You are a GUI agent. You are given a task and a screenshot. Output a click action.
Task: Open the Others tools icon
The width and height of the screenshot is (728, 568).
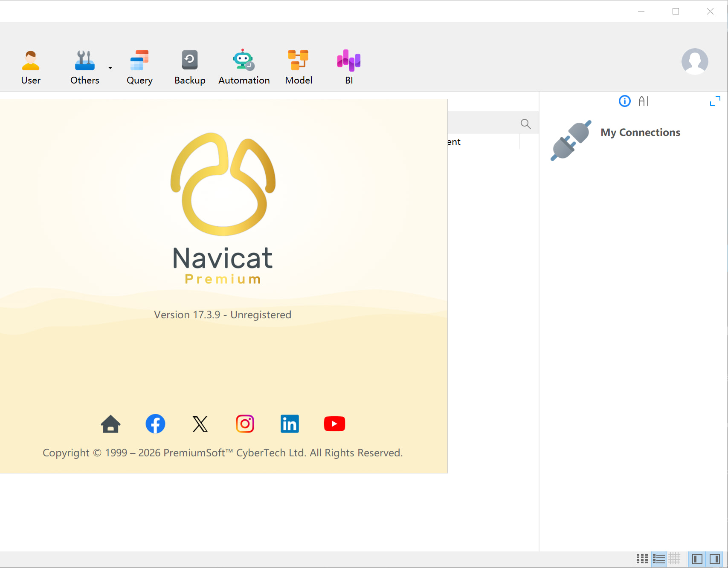click(x=85, y=61)
